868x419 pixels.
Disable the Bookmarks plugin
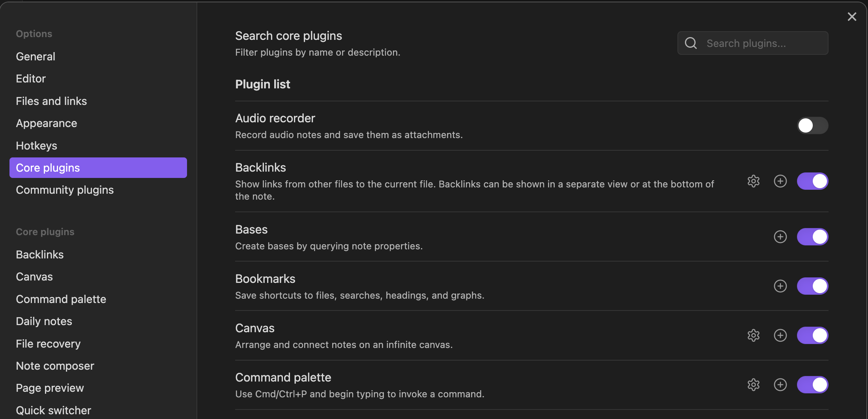point(812,286)
